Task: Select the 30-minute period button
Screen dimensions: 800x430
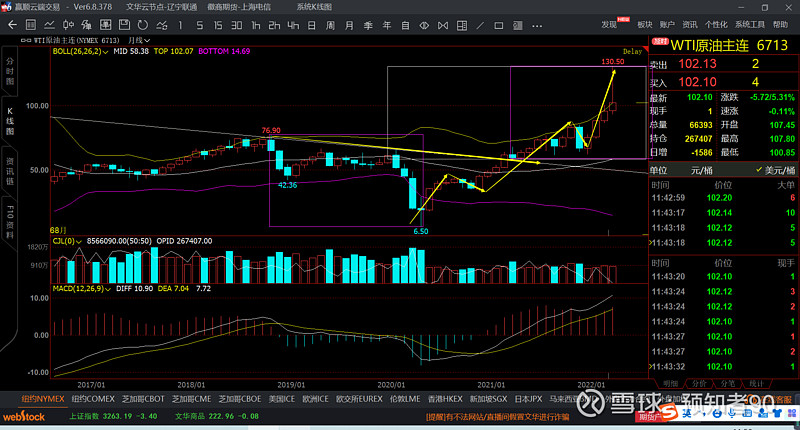Action: pyautogui.click(x=236, y=25)
